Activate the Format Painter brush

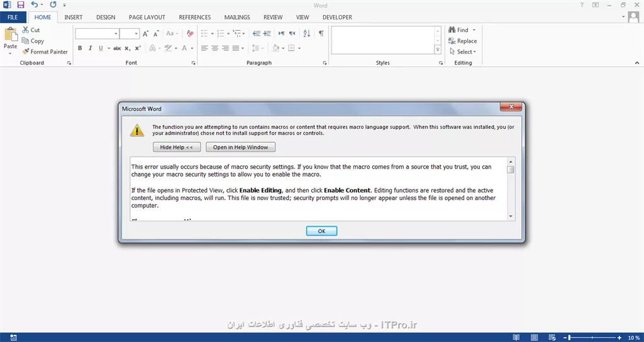click(x=25, y=52)
